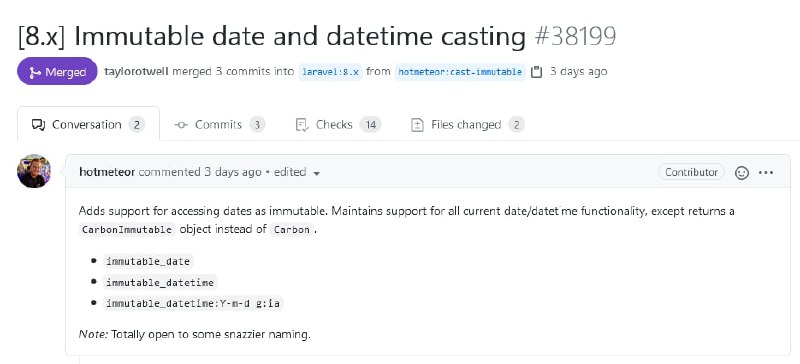Switch to the Checks tab
Viewport: 800px width, 364px height.
click(x=338, y=125)
